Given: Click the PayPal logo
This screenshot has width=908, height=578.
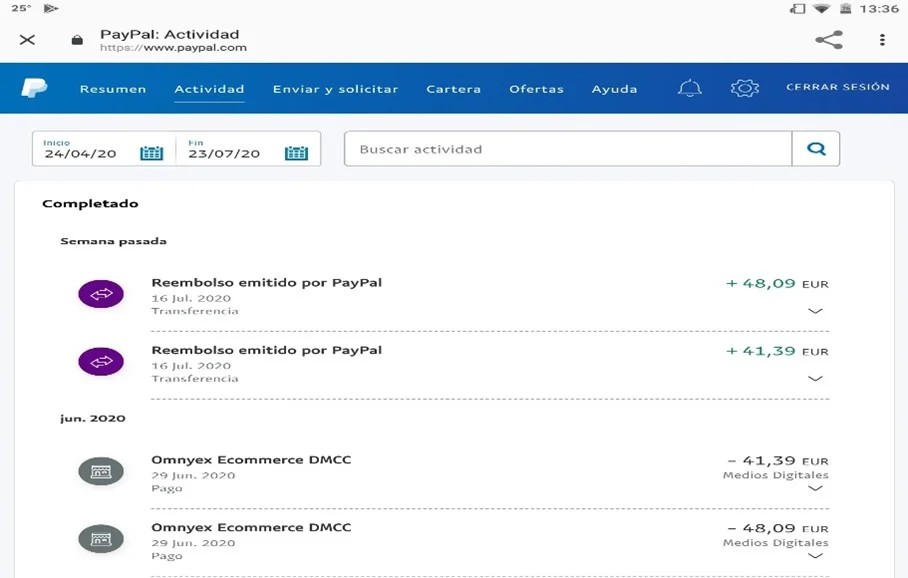Looking at the screenshot, I should tap(34, 88).
